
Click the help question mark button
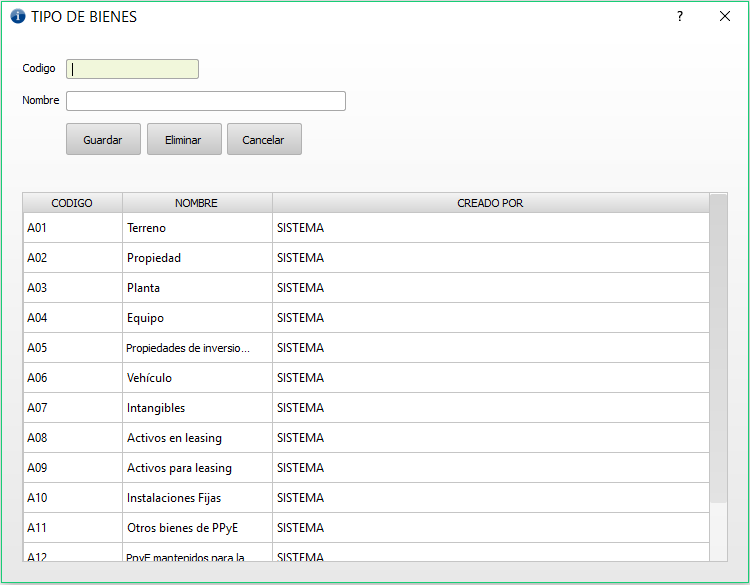tap(680, 17)
